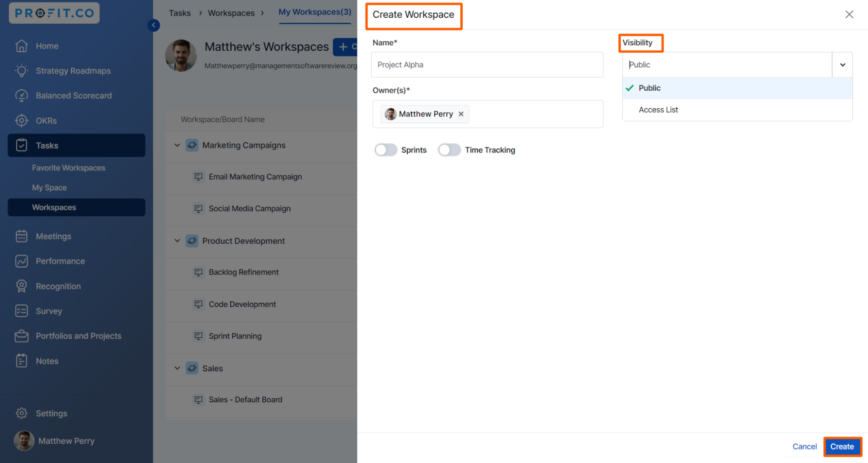
Task: Turn on the Time Tracking toggle
Action: click(x=449, y=150)
